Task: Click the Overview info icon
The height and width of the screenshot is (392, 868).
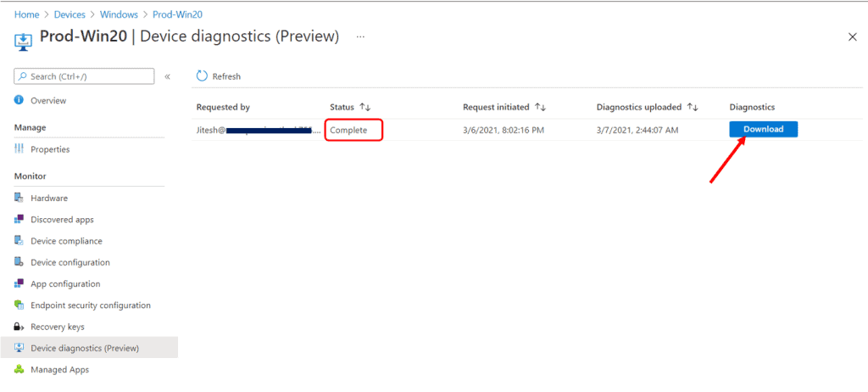Action: (x=19, y=100)
